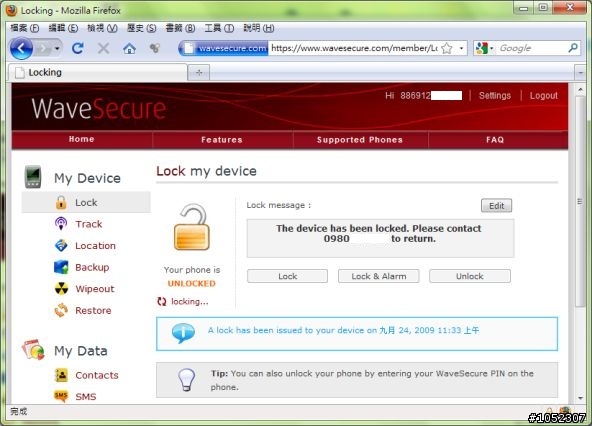The height and width of the screenshot is (426, 592).
Task: Click the Stop loading X icon
Action: coord(103,48)
